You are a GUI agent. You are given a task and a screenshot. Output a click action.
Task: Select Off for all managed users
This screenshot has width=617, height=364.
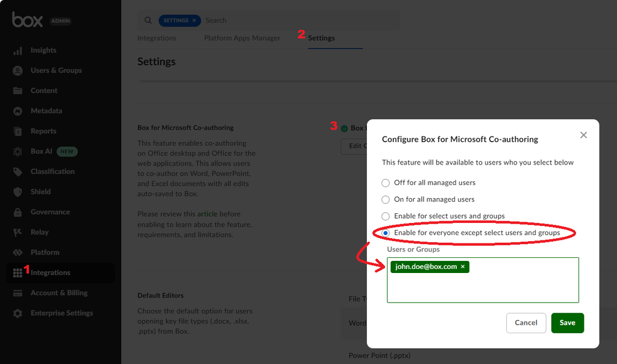386,183
